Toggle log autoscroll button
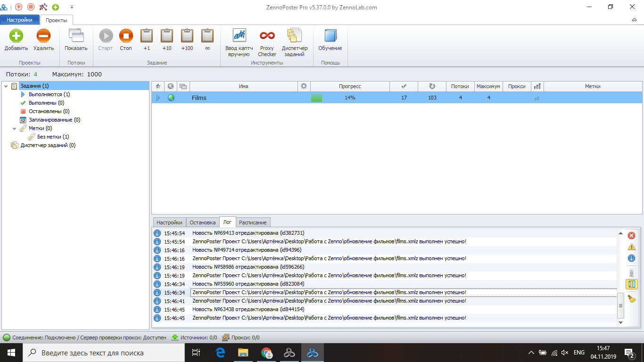Viewport: 644px width, 362px height. (631, 273)
